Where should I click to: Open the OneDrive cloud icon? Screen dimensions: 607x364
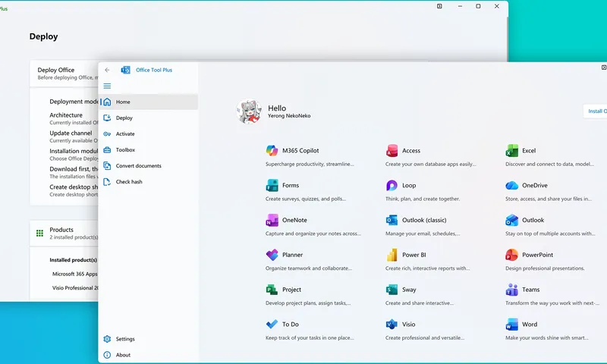pos(511,185)
